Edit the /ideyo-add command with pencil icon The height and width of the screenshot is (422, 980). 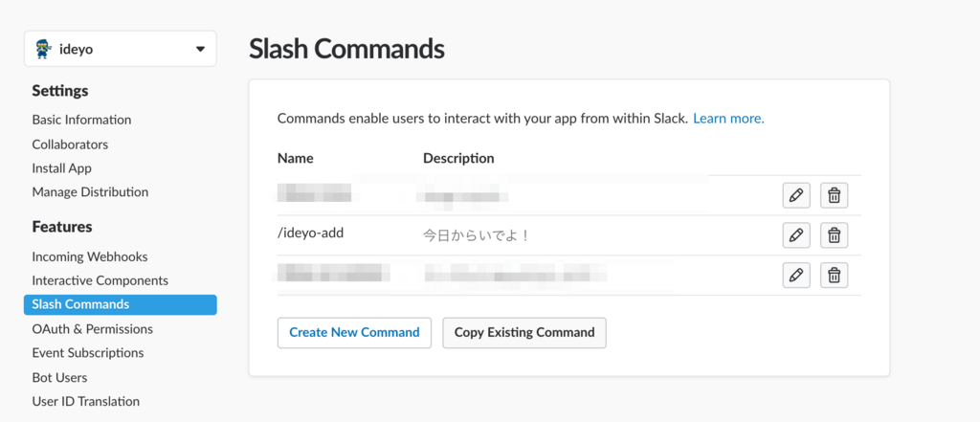796,235
